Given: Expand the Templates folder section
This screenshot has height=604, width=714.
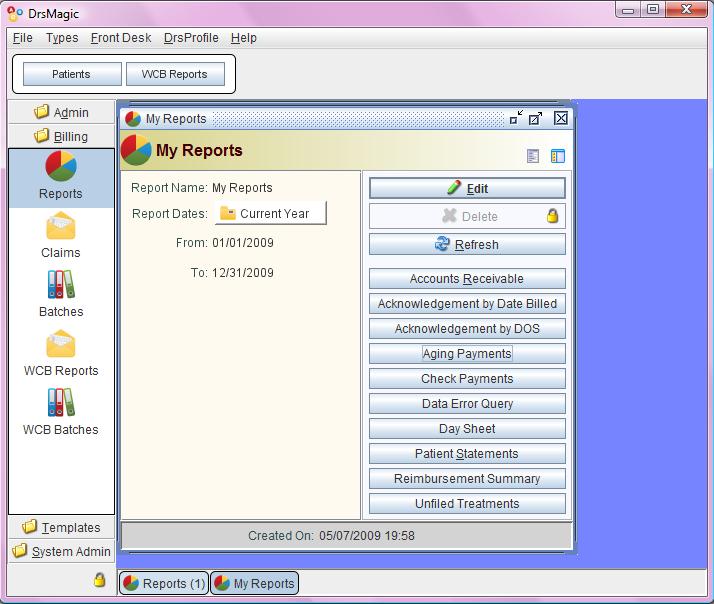Looking at the screenshot, I should (x=61, y=527).
